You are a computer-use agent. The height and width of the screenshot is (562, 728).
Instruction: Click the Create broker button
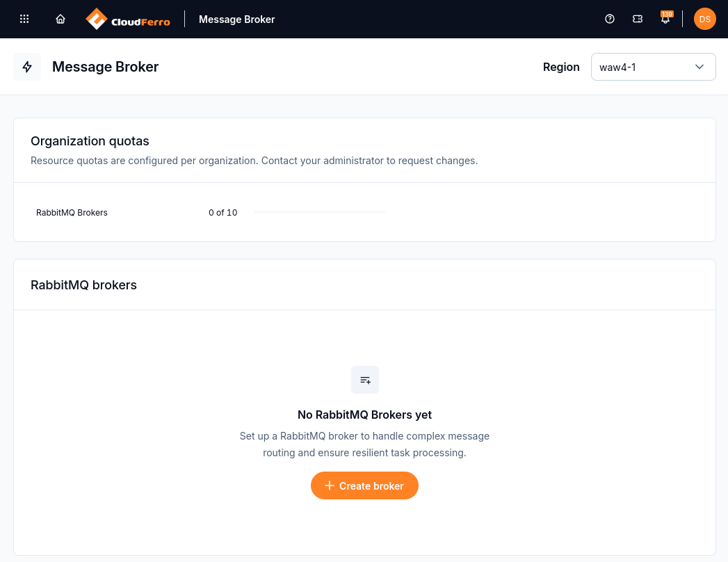pyautogui.click(x=364, y=485)
